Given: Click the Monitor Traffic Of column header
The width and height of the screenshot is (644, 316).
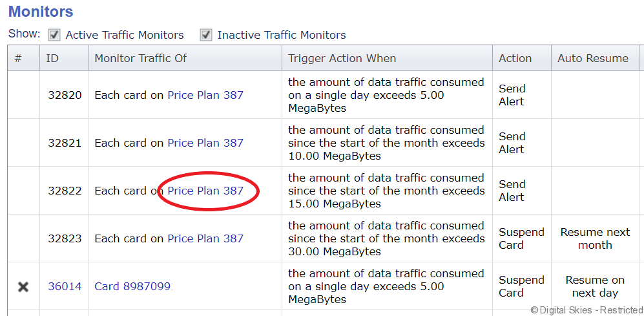Looking at the screenshot, I should click(x=141, y=58).
